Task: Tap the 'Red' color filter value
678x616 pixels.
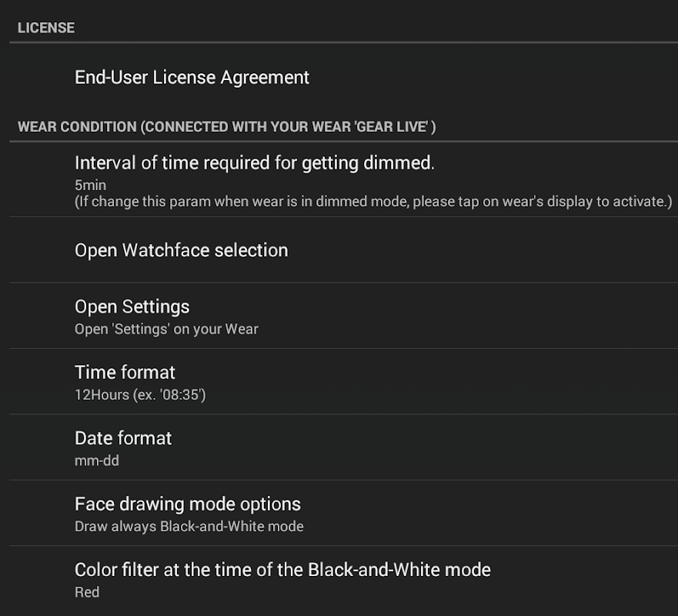Action: click(x=87, y=592)
